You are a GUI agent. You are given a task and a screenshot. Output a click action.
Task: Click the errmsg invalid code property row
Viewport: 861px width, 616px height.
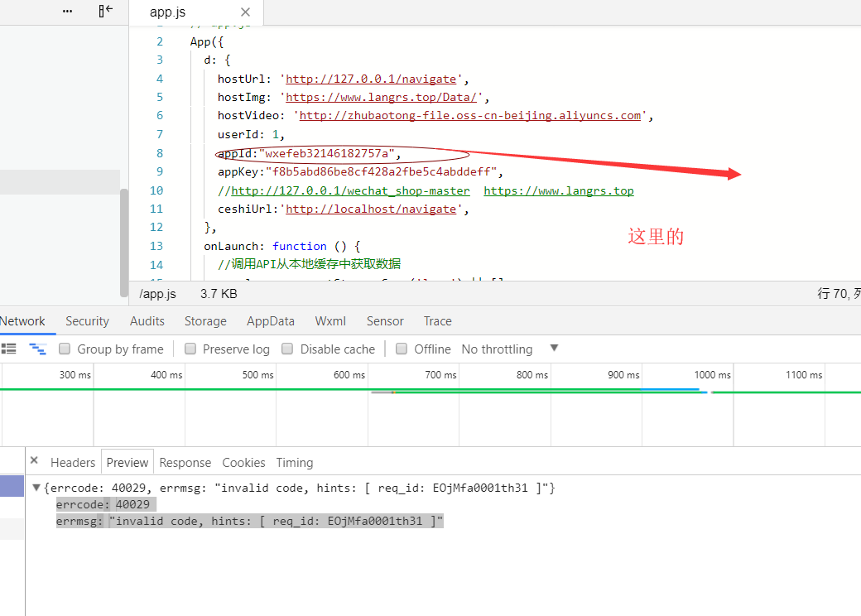(x=249, y=521)
